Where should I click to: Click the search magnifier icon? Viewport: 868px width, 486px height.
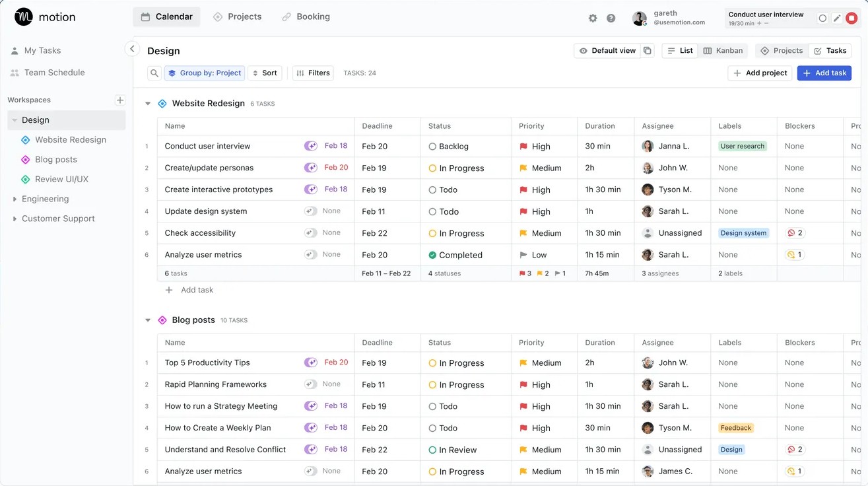pos(154,73)
